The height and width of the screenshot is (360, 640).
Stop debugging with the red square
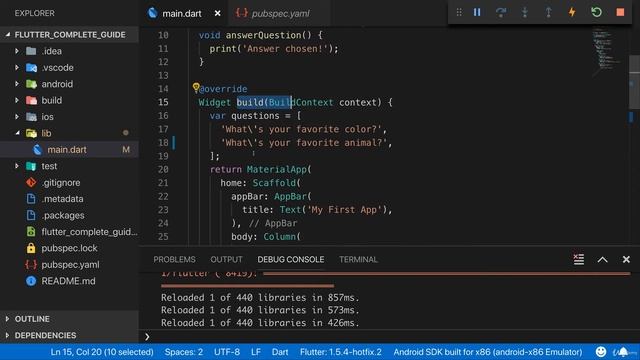[620, 12]
